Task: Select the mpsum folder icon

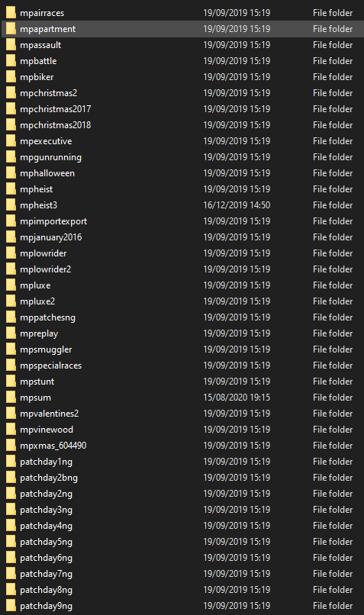Action: (11, 398)
